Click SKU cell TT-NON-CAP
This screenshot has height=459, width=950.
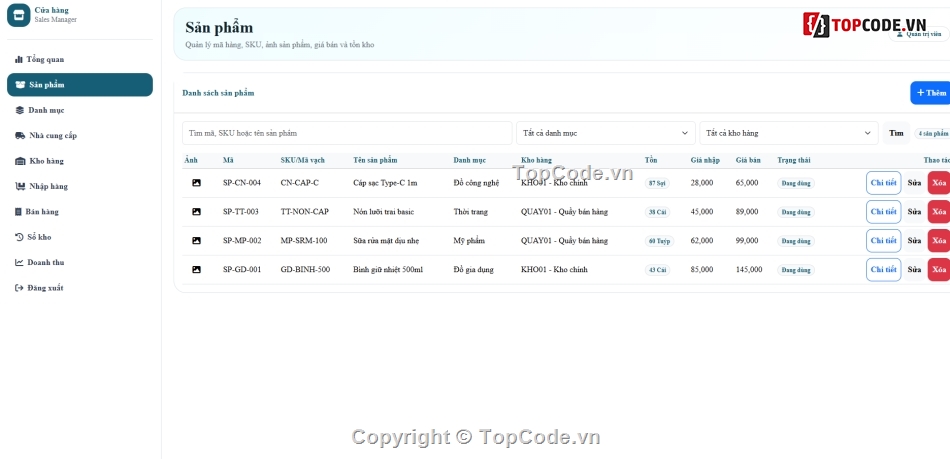pos(305,212)
